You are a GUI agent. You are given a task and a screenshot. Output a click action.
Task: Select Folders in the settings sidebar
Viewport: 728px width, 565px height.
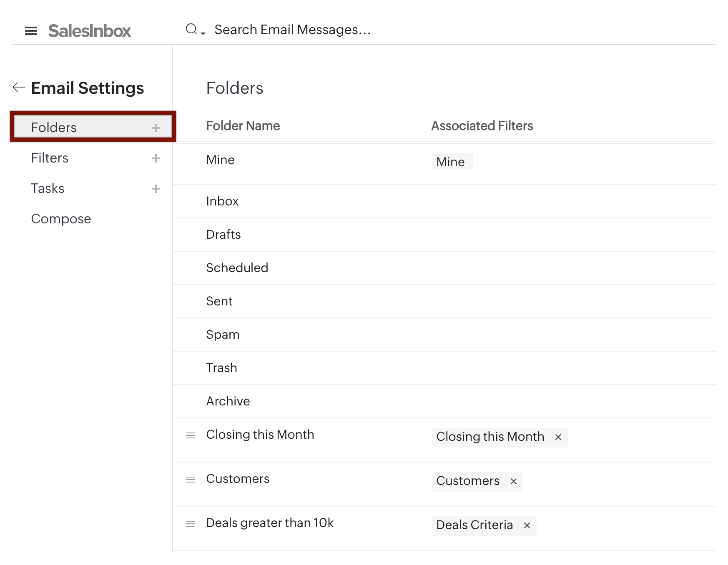pos(54,127)
